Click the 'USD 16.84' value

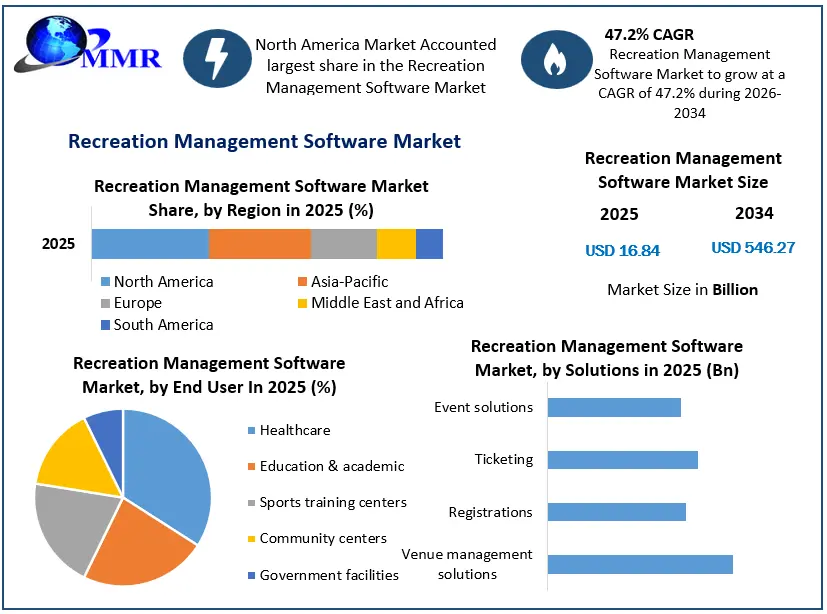[x=622, y=251]
